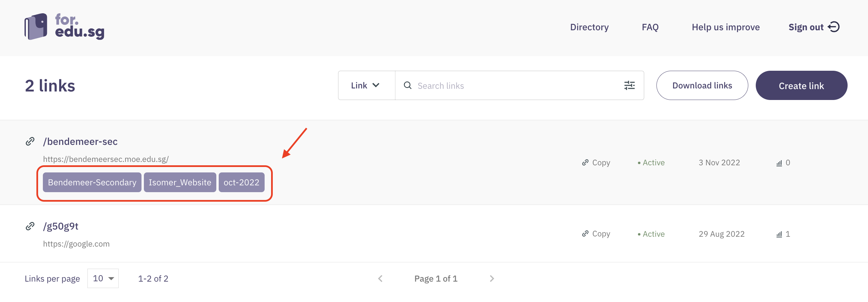Click the link icon beside /g50g9t
The image size is (868, 302).
(30, 226)
